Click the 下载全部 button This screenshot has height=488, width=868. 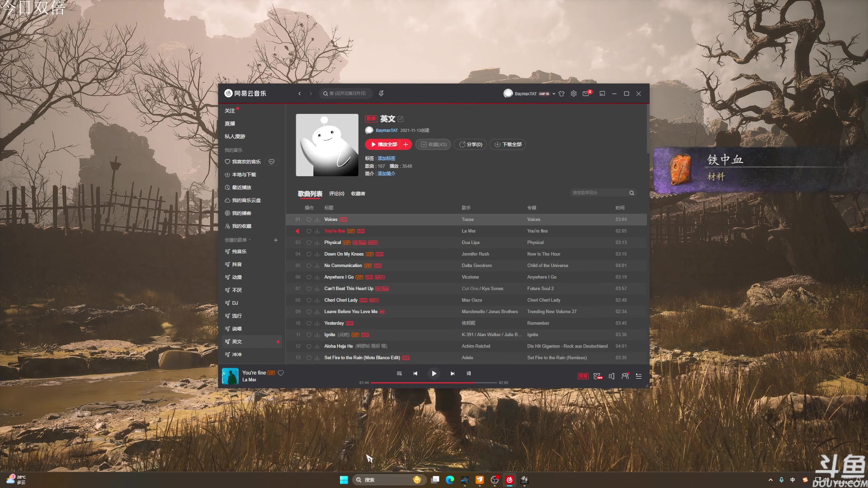pos(508,145)
